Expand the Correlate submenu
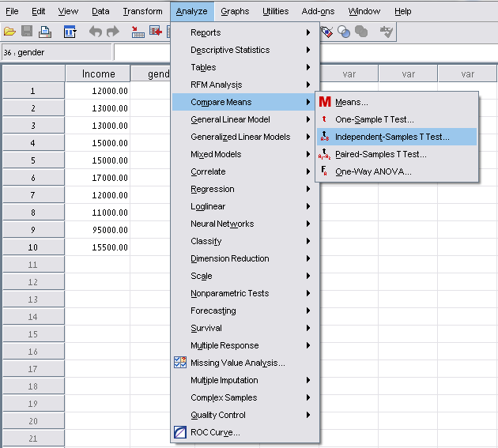The width and height of the screenshot is (498, 448). (243, 171)
